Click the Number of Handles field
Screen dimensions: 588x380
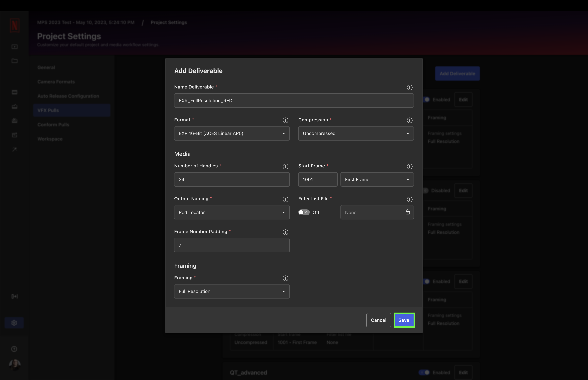[232, 179]
